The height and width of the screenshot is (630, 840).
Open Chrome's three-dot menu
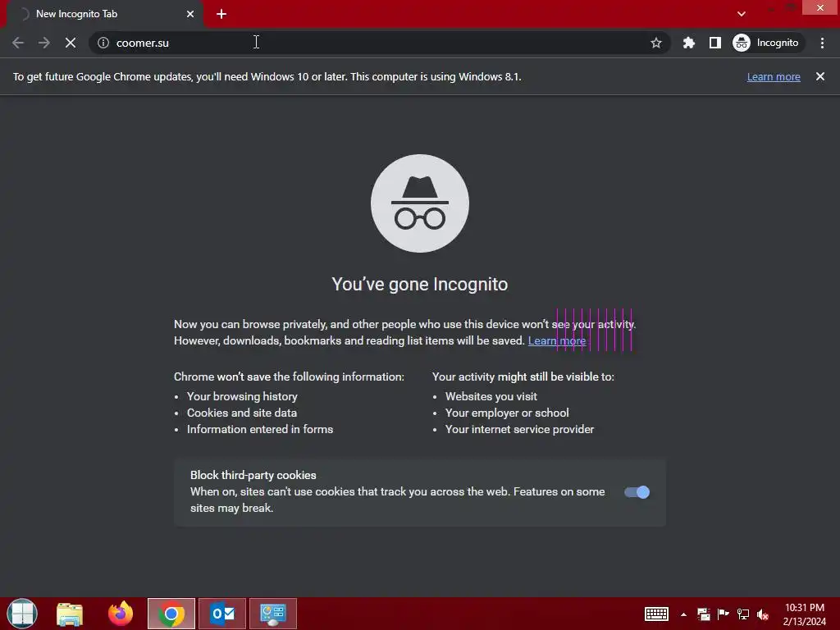[822, 43]
